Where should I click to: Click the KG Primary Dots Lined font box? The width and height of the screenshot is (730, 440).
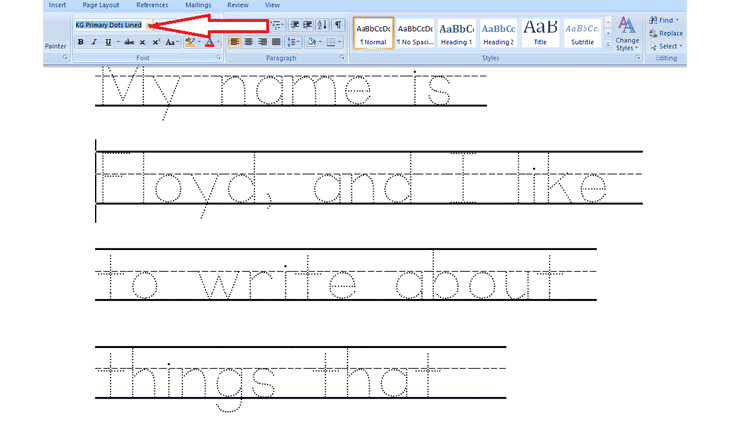109,25
